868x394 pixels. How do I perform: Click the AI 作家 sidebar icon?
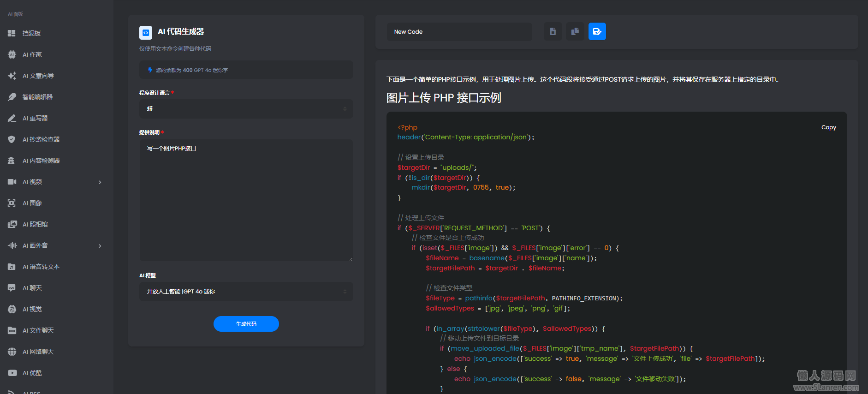tap(12, 54)
